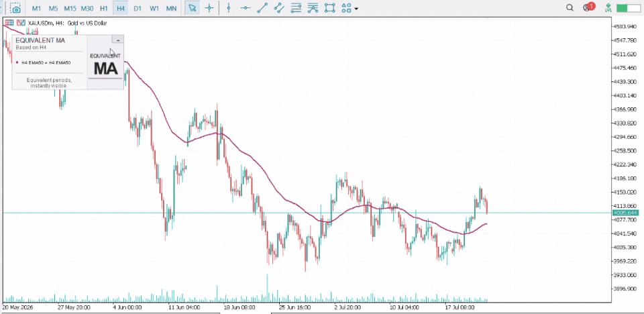Select the horizontal line drawing tool
This screenshot has height=314, width=644.
tap(246, 8)
